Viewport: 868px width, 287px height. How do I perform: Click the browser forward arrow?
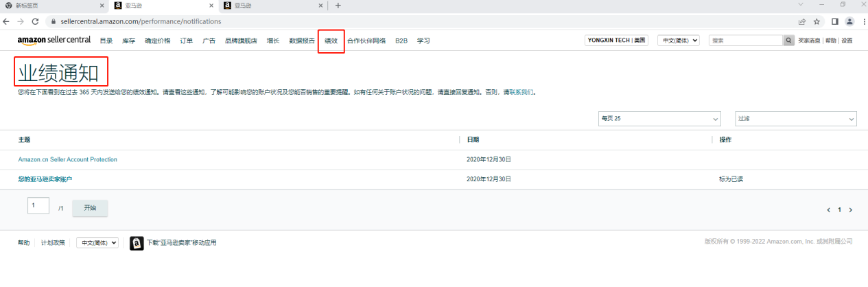click(21, 21)
